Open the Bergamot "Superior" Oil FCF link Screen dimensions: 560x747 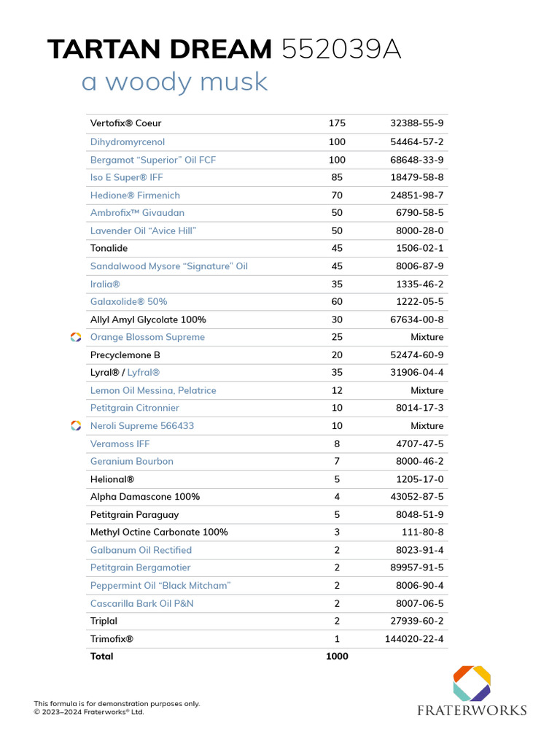click(153, 160)
